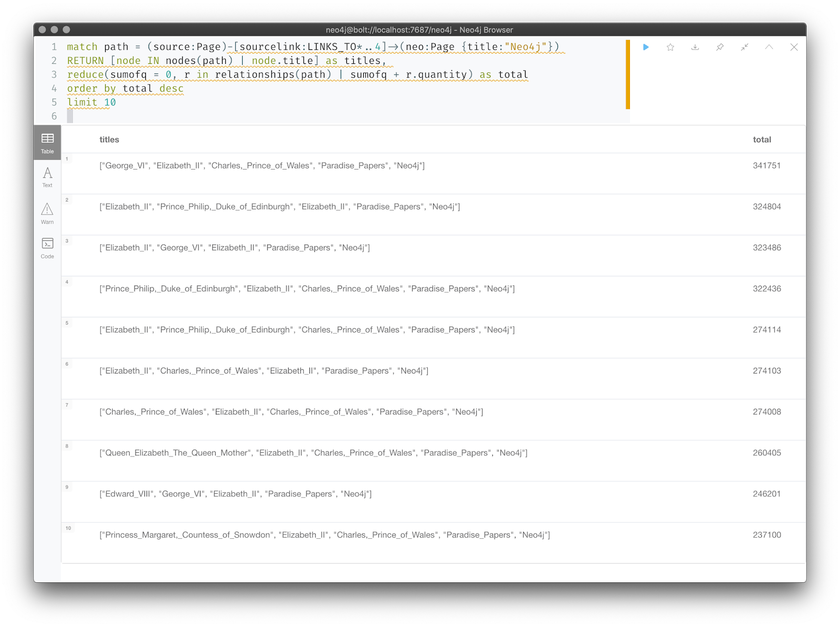
Task: Collapse the frame with the up chevron
Action: (769, 47)
